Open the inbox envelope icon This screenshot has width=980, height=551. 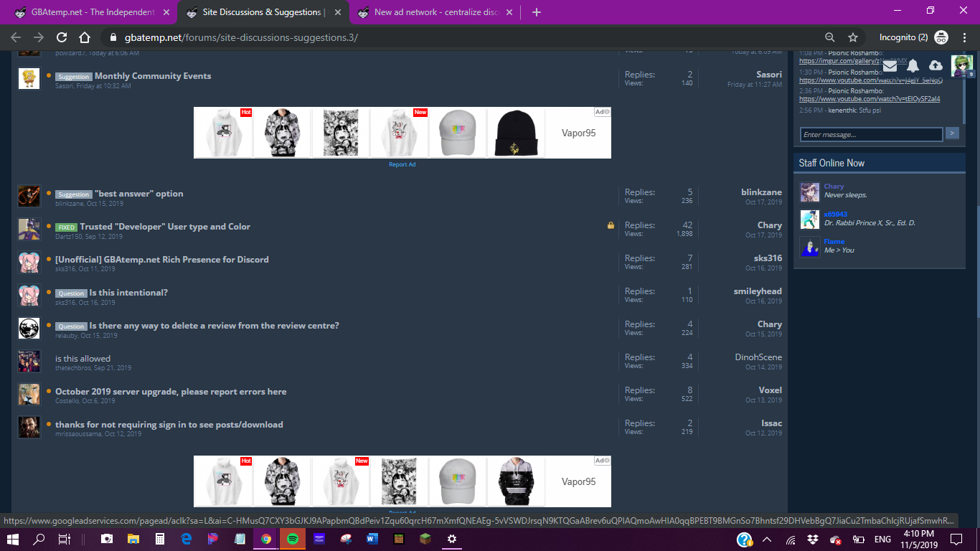[890, 66]
